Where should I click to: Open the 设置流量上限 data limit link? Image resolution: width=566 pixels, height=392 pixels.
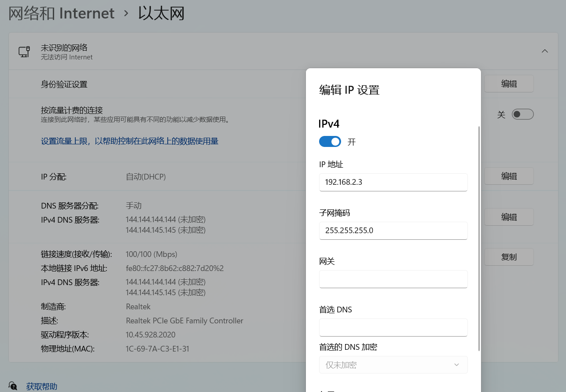[129, 141]
